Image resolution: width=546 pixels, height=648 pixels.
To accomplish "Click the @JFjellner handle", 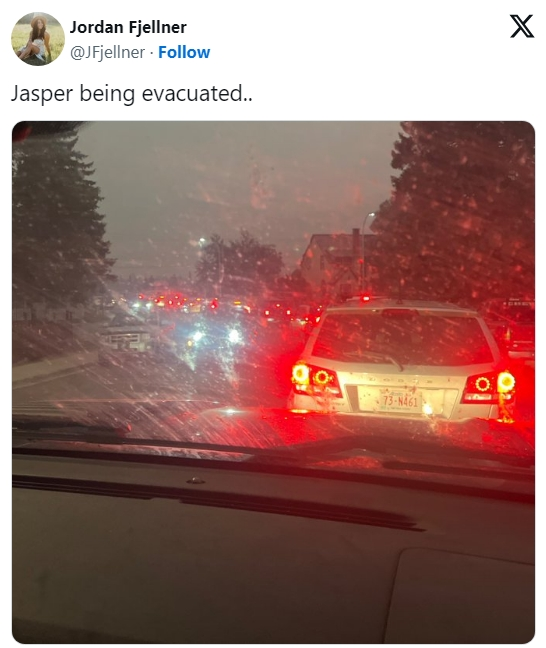I will 107,52.
